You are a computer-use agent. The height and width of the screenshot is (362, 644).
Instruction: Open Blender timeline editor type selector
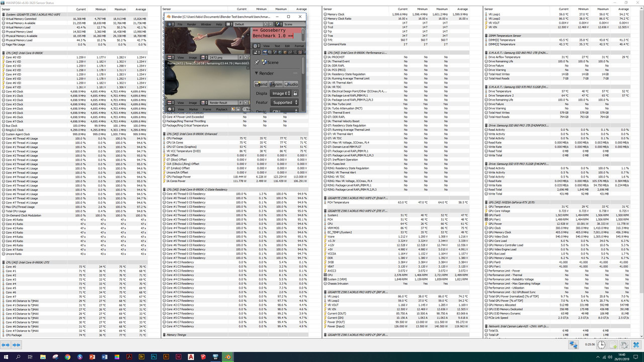[x=171, y=109]
